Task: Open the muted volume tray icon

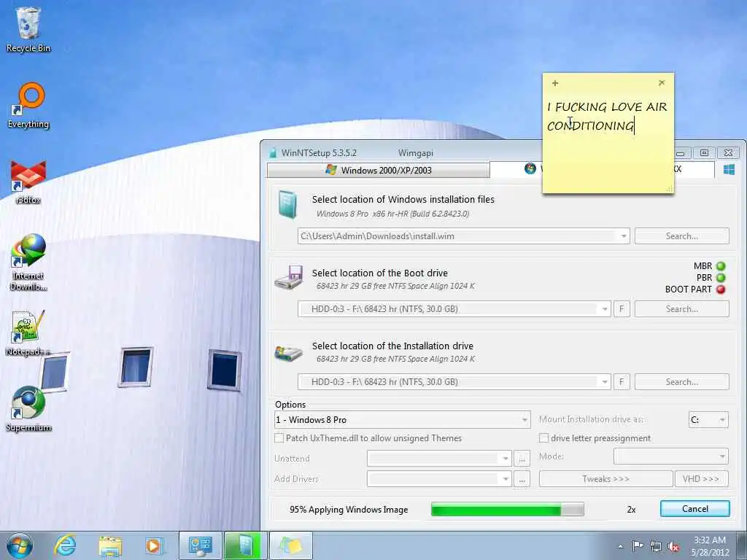Action: pos(673,547)
